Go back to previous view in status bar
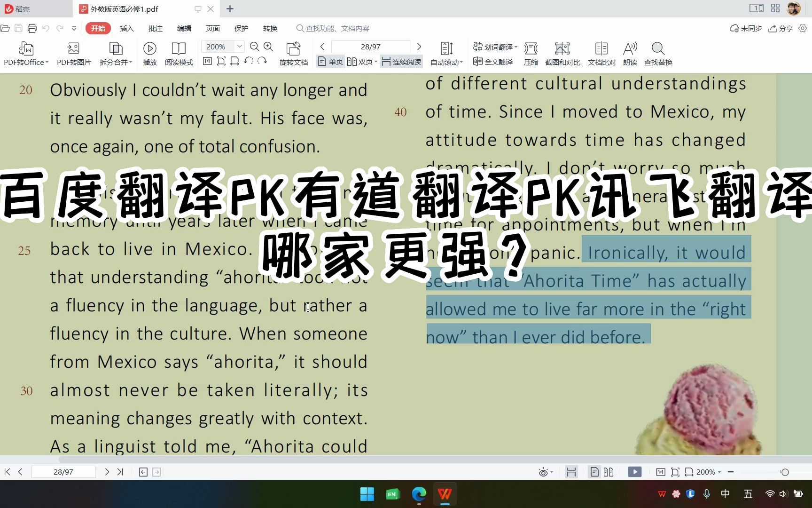The width and height of the screenshot is (812, 508). [143, 472]
